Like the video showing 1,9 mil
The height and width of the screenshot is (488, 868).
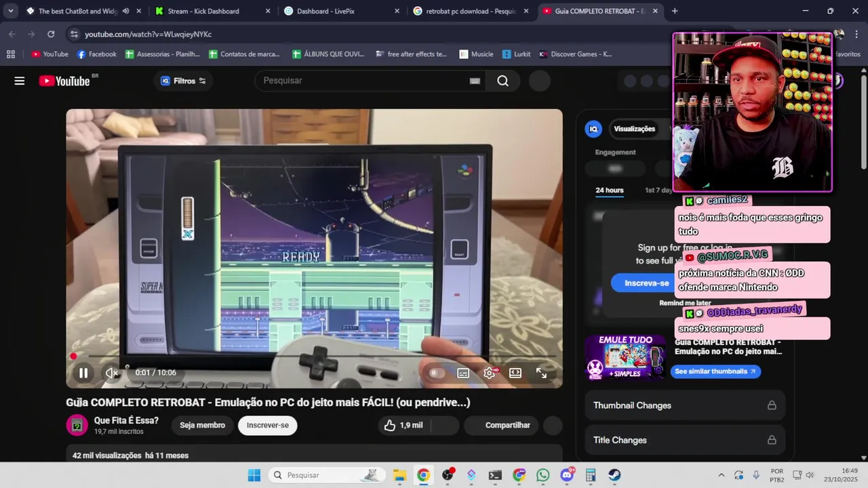[404, 425]
